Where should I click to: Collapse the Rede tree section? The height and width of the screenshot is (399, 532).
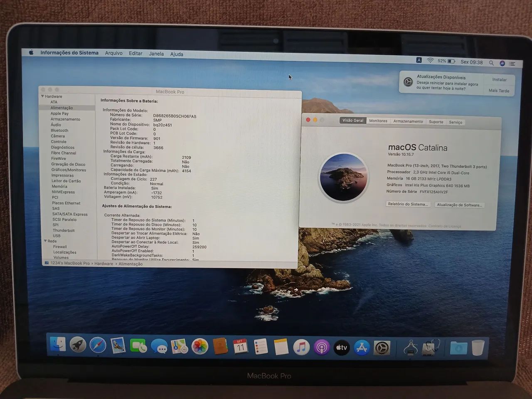45,241
